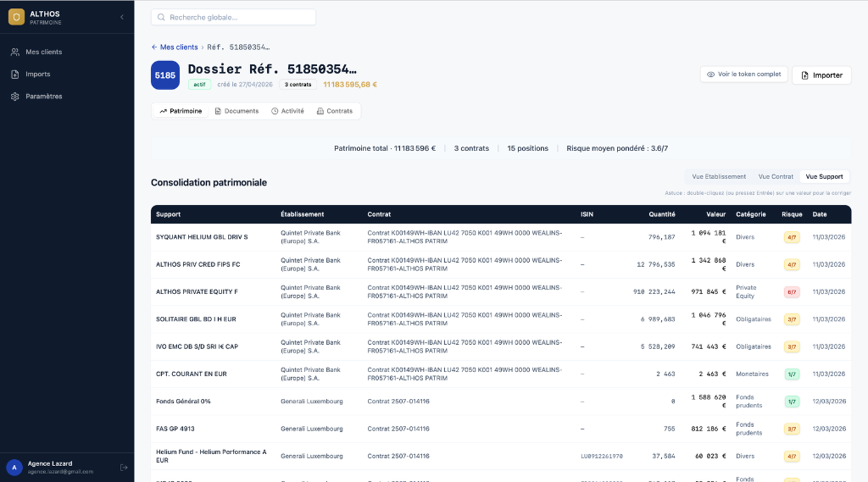Screen dimensions: 868x482
Task: Click IVO EMC DB S/D SRI I€ CAP
Action: tap(197, 346)
